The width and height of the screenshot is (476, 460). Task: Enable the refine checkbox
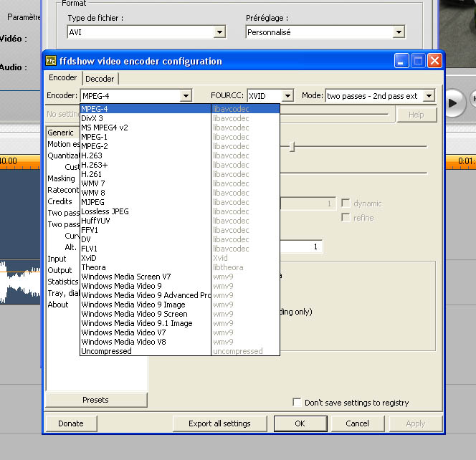pyautogui.click(x=346, y=217)
